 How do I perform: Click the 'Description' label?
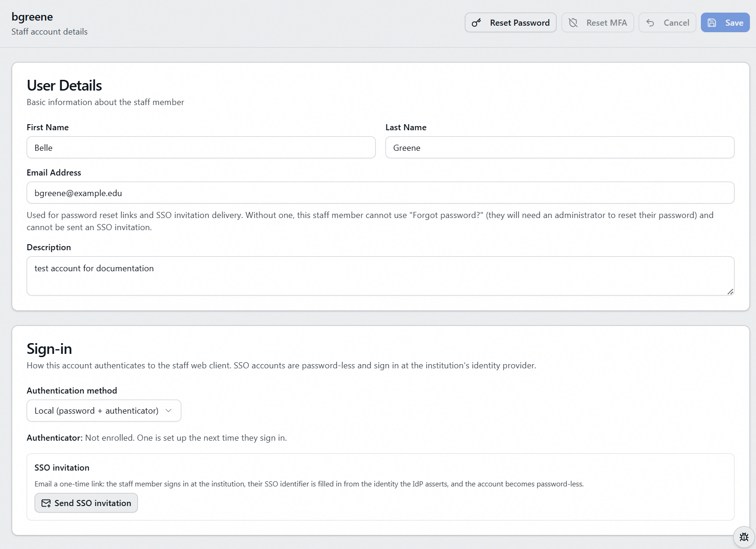point(49,247)
